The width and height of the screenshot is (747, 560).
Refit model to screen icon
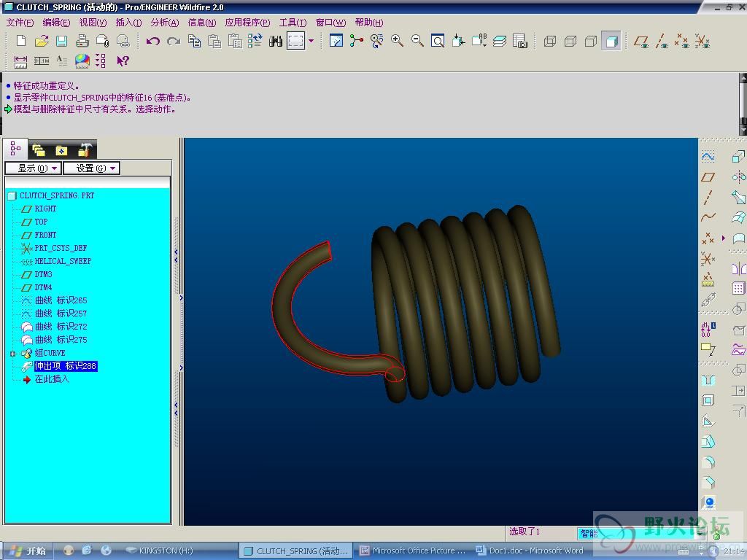coord(438,41)
